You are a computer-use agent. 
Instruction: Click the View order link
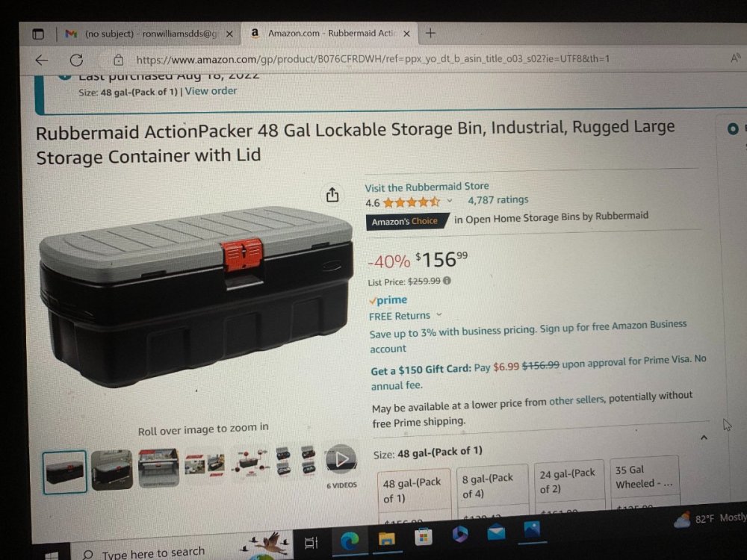[x=211, y=90]
